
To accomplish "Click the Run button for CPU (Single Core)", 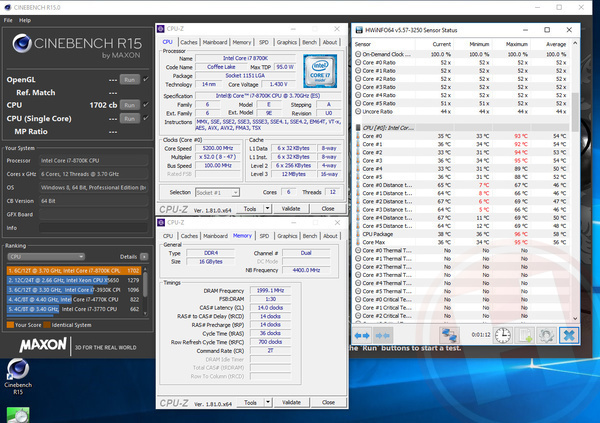I will [129, 119].
